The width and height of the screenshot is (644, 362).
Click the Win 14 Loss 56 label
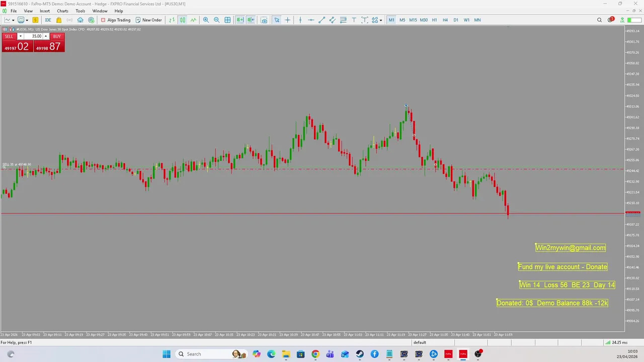click(567, 285)
